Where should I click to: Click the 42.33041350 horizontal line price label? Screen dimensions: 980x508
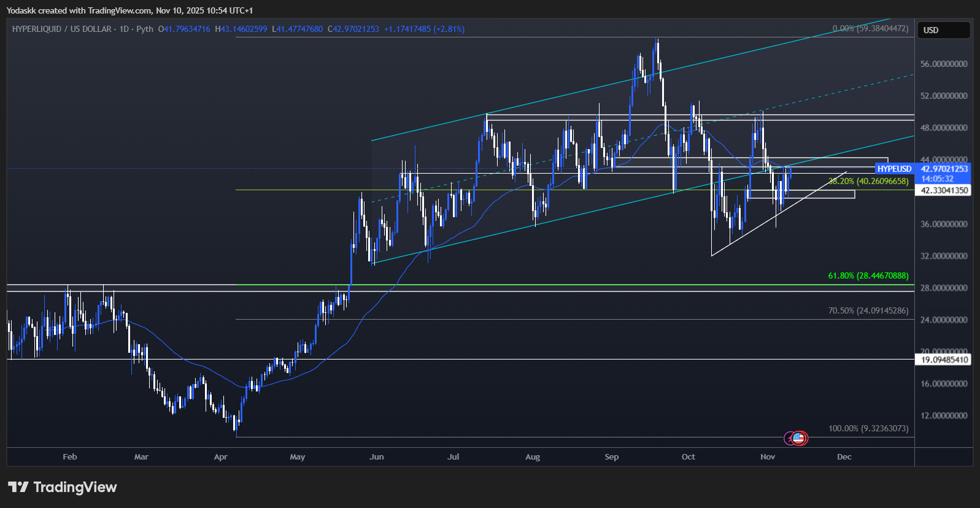(x=944, y=190)
